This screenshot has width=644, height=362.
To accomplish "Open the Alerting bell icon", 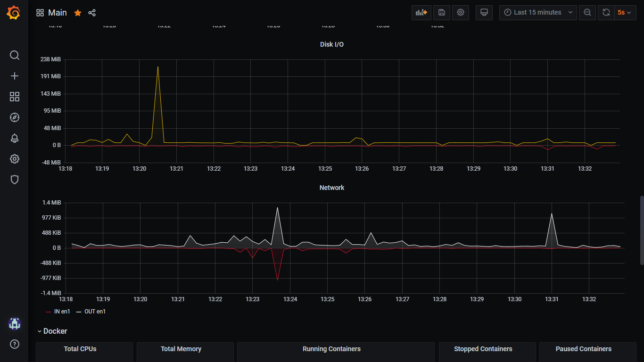I will (x=15, y=138).
